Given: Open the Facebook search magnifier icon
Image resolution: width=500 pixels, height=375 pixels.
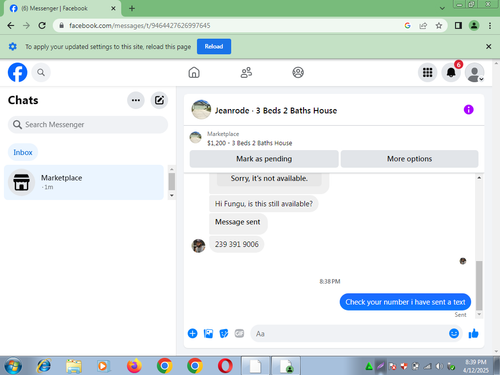Looking at the screenshot, I should pos(41,72).
